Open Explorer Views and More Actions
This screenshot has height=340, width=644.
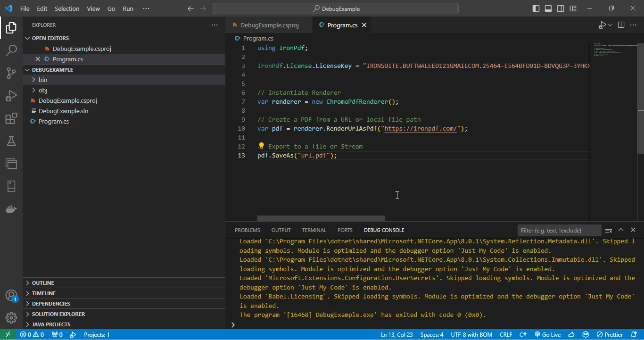coord(215,25)
